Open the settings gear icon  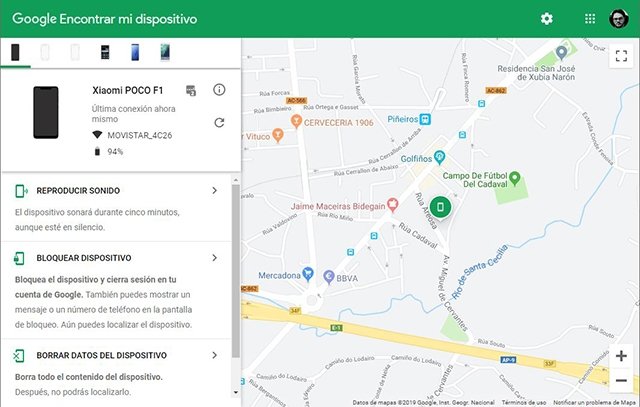pos(547,19)
